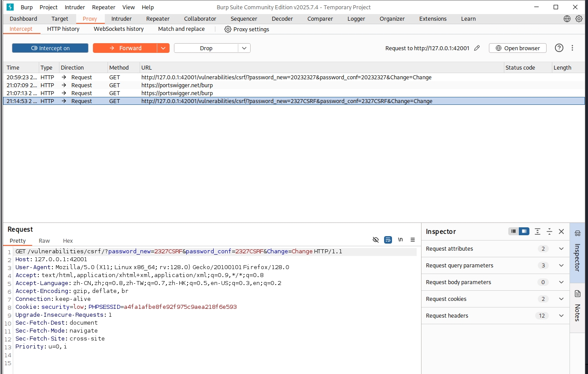Viewport: 588px width, 374px height.
Task: Forward the intercepted request
Action: (x=125, y=48)
